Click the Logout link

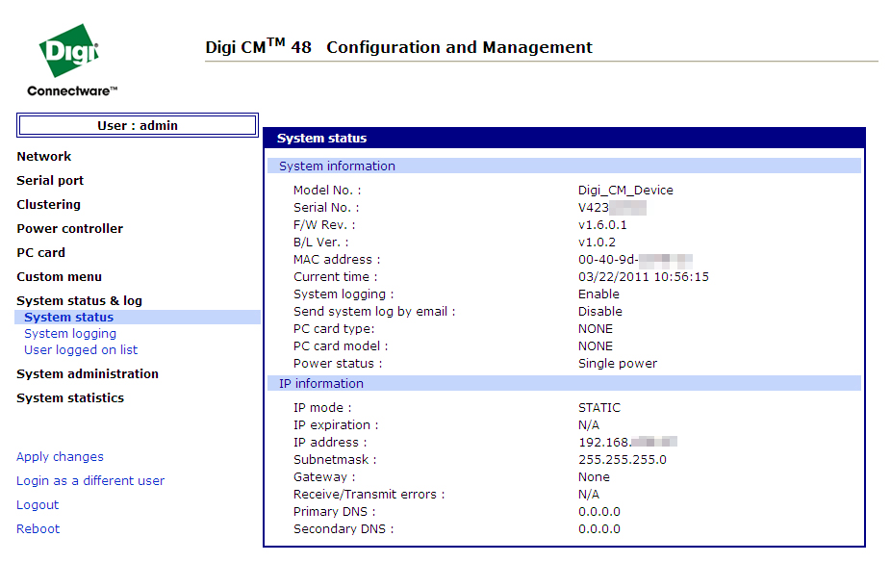coord(38,504)
